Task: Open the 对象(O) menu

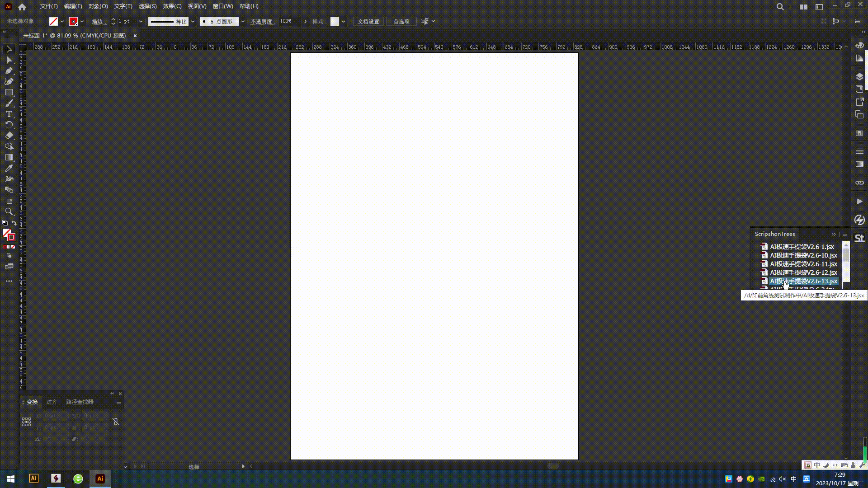Action: [98, 6]
